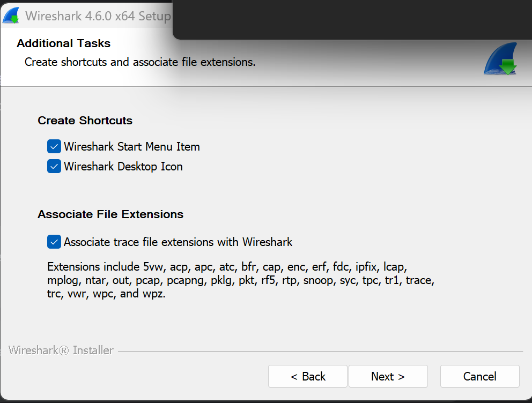
Task: Click the "Create Shortcuts" section heading
Action: 85,121
